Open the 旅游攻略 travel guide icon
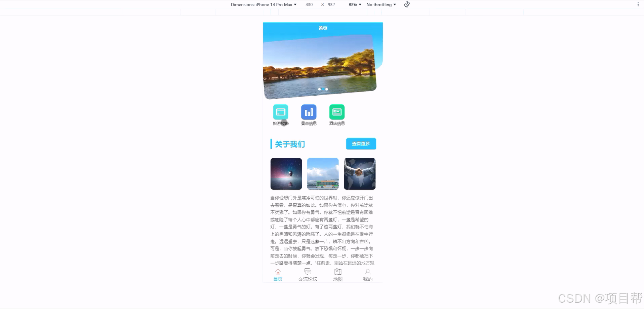This screenshot has width=644, height=309. (x=281, y=112)
